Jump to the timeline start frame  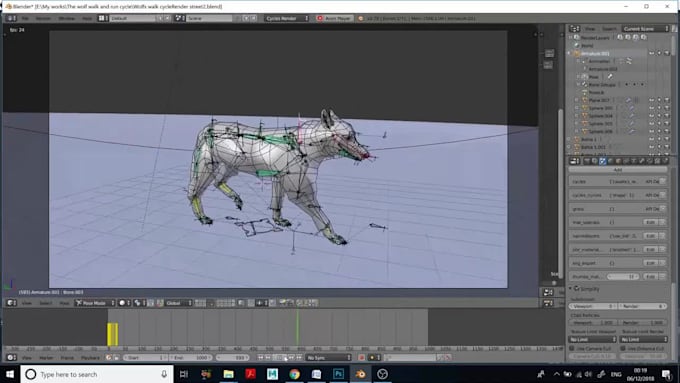click(x=260, y=357)
